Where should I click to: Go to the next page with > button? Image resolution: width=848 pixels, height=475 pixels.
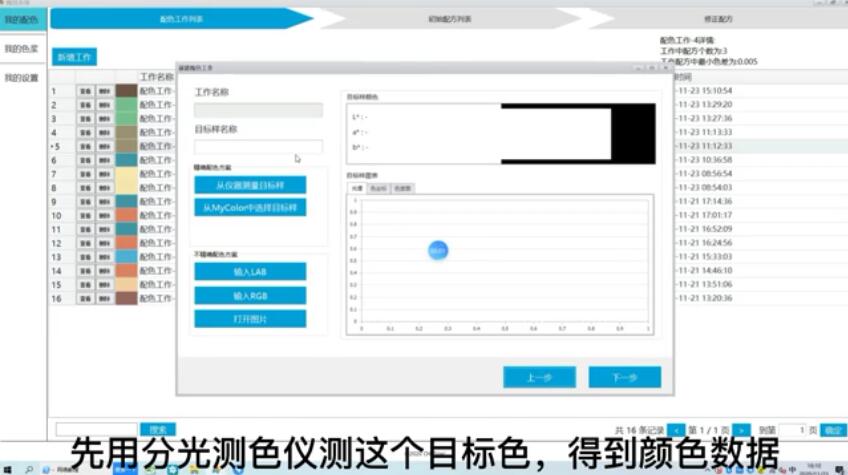point(741,431)
